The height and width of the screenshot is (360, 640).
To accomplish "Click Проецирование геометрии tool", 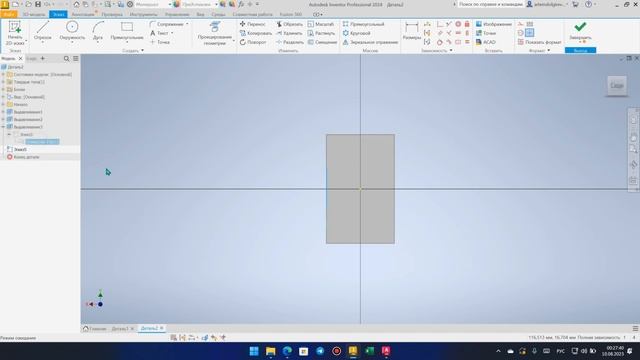I will click(x=215, y=33).
